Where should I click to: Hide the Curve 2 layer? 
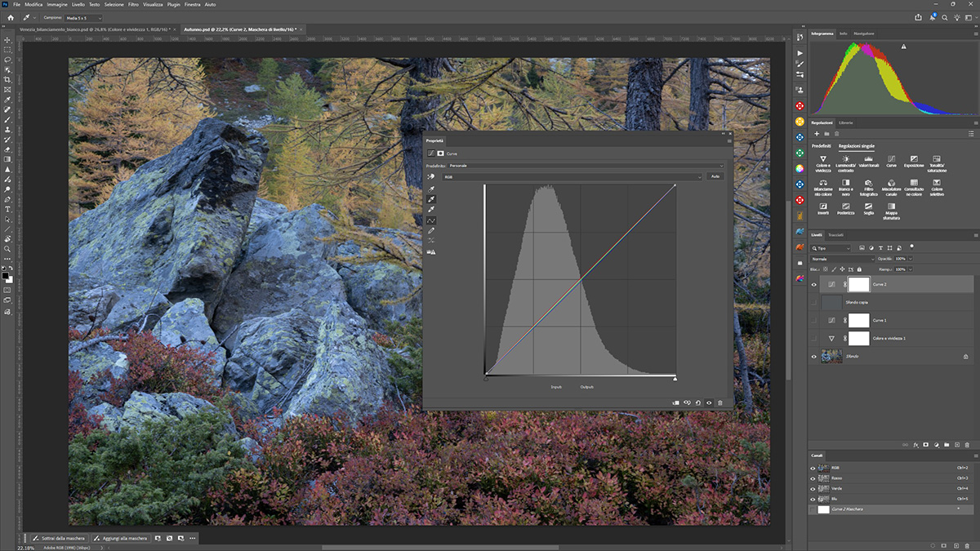pos(813,284)
